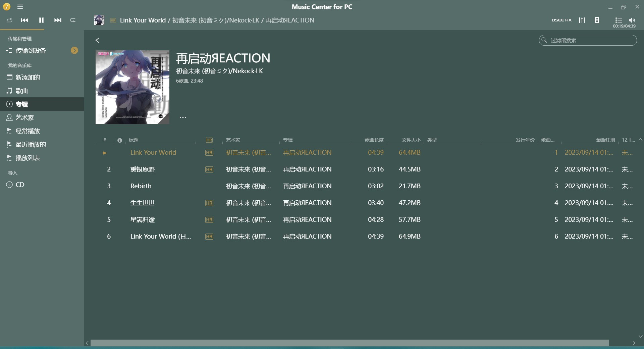The image size is (644, 349).
Task: Sort by the 发行年份 column header
Action: (x=525, y=140)
